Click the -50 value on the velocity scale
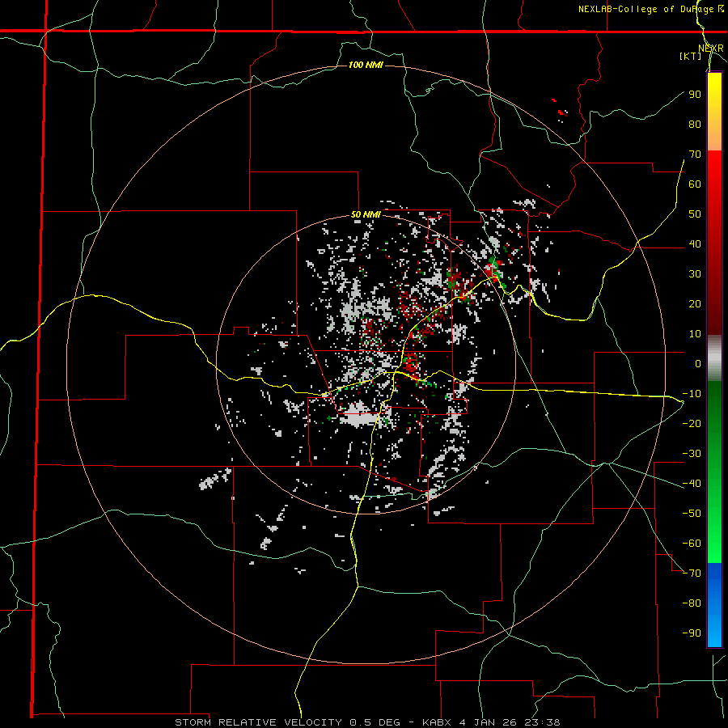Screen dimensions: 728x728 tap(692, 514)
